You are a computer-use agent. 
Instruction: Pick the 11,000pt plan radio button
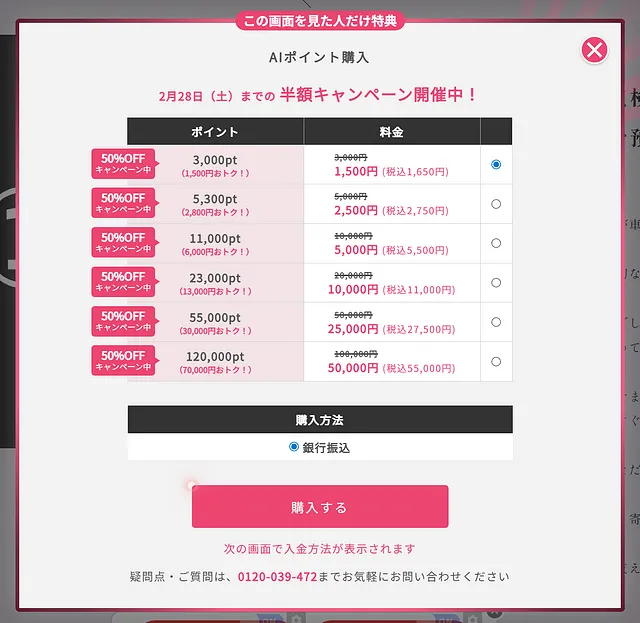(496, 243)
